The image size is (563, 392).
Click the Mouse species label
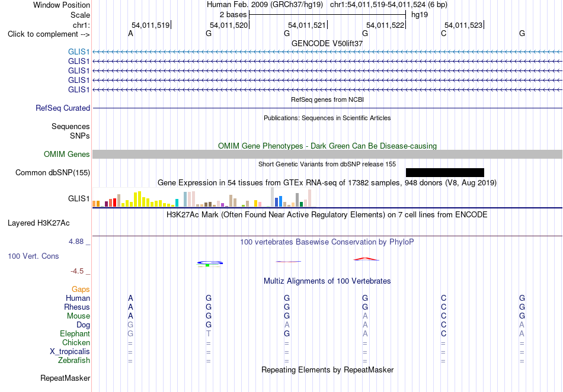point(78,316)
